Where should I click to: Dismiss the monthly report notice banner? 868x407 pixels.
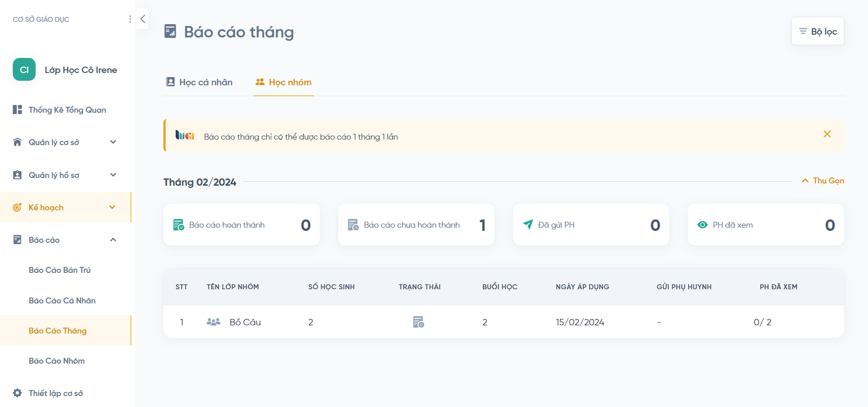point(827,134)
